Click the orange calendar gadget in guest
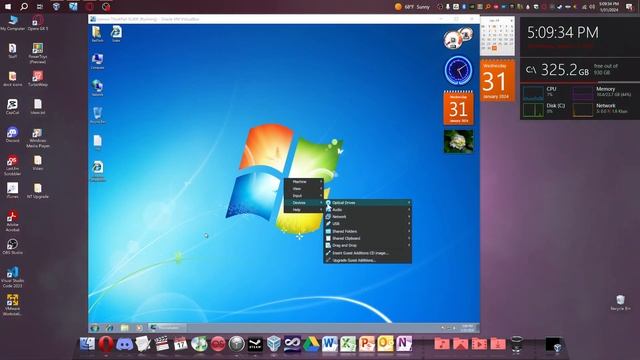Viewport: 640px width, 360px height. point(458,108)
